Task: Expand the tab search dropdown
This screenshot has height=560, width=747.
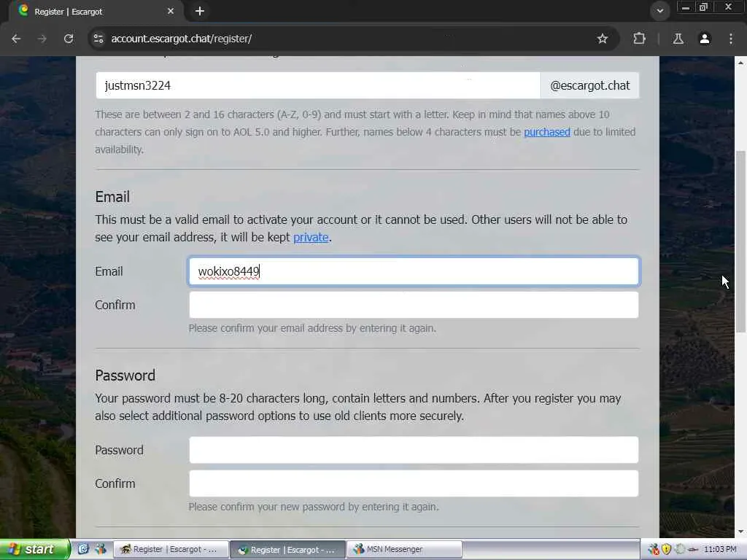Action: pyautogui.click(x=659, y=11)
